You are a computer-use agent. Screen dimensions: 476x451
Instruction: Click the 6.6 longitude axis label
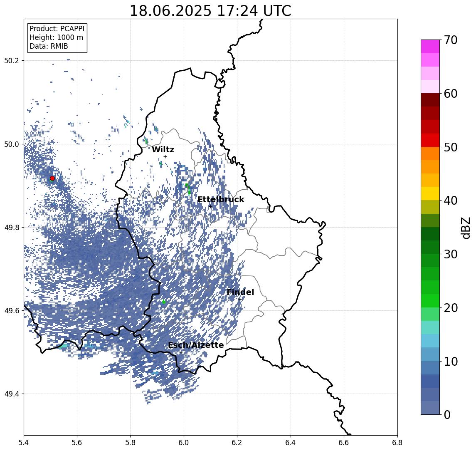[x=344, y=443]
